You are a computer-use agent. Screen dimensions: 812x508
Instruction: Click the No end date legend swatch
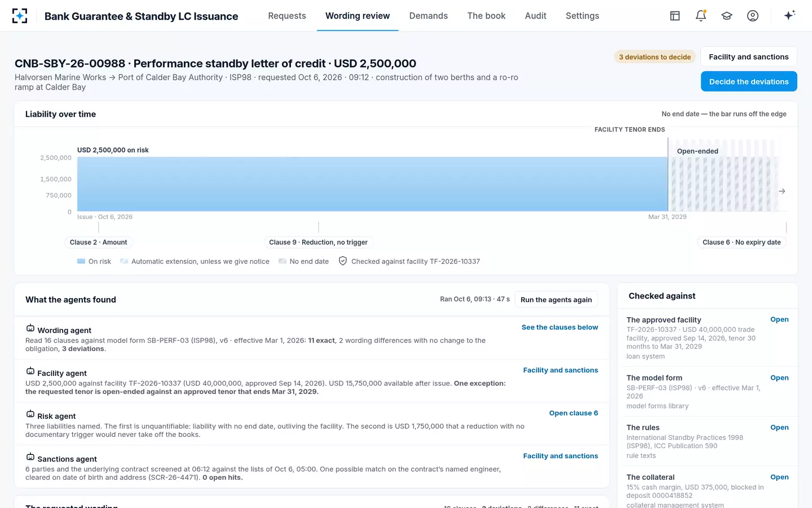pos(283,261)
